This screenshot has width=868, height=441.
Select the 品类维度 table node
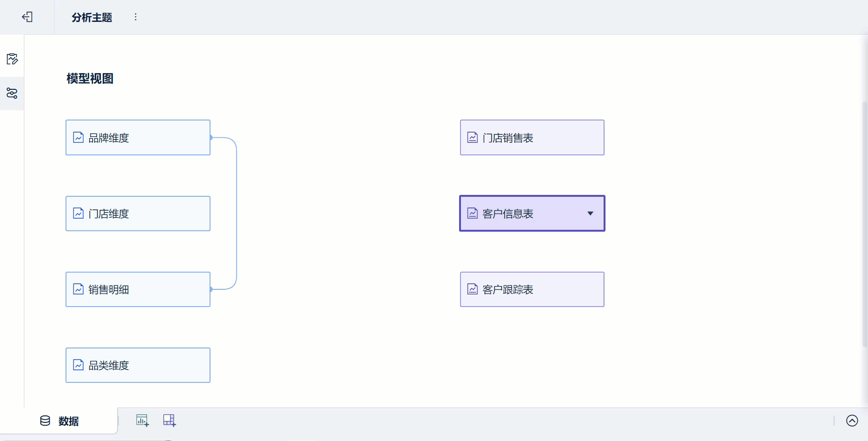[138, 365]
